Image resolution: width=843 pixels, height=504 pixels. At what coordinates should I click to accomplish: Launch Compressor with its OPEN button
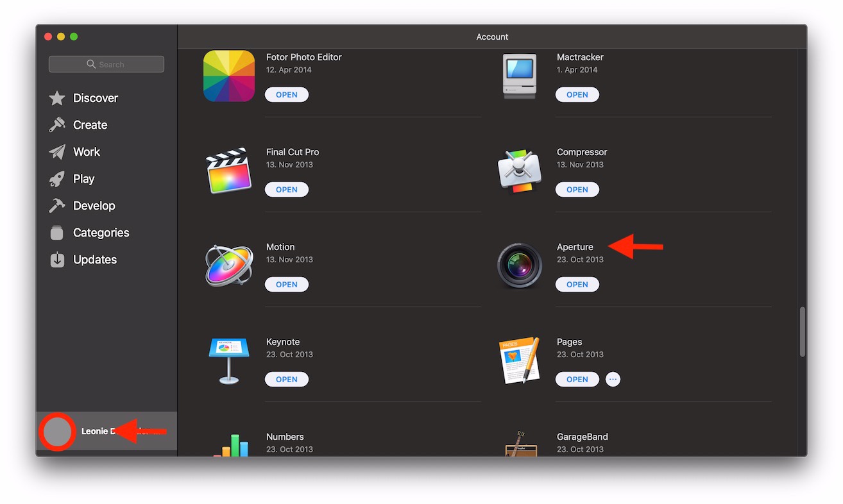[x=577, y=190]
